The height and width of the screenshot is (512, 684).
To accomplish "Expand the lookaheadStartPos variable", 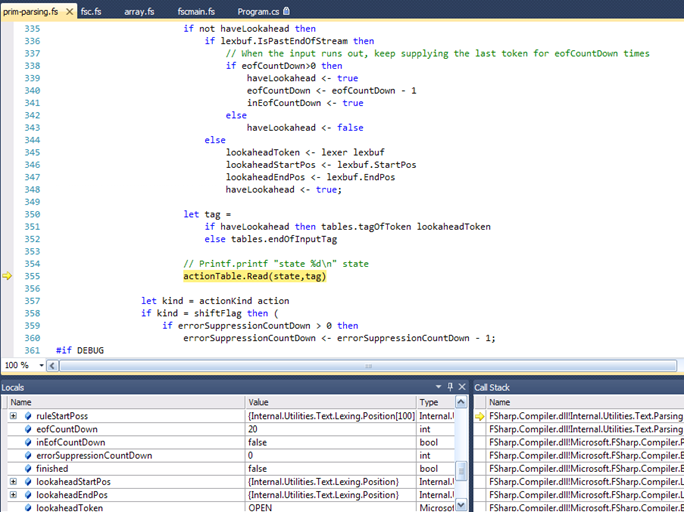I will point(13,481).
